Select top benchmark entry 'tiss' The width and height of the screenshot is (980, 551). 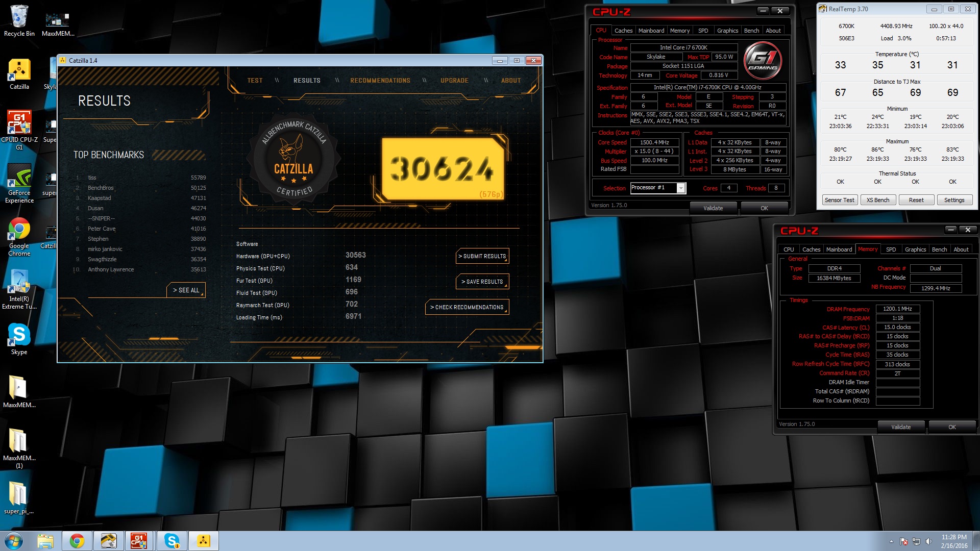coord(141,178)
